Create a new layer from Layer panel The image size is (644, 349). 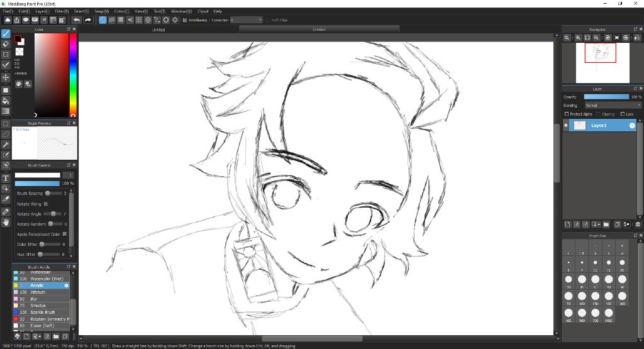pyautogui.click(x=568, y=224)
